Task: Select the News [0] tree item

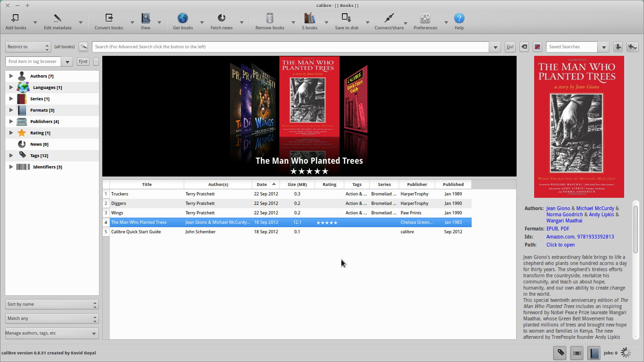Action: click(39, 144)
